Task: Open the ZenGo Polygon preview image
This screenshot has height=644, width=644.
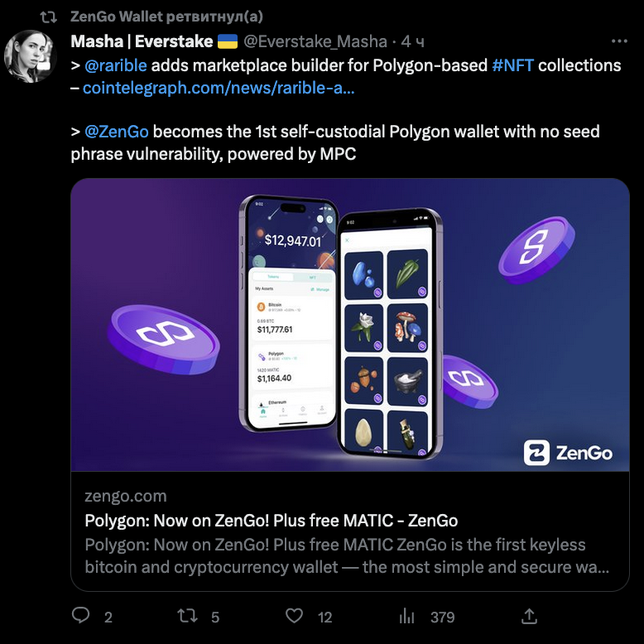Action: click(349, 324)
